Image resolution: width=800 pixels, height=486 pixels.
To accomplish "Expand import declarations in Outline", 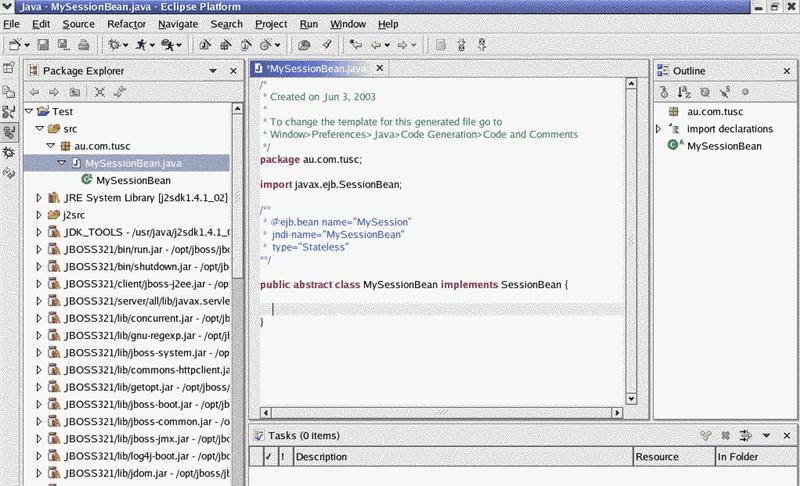I will click(x=659, y=129).
